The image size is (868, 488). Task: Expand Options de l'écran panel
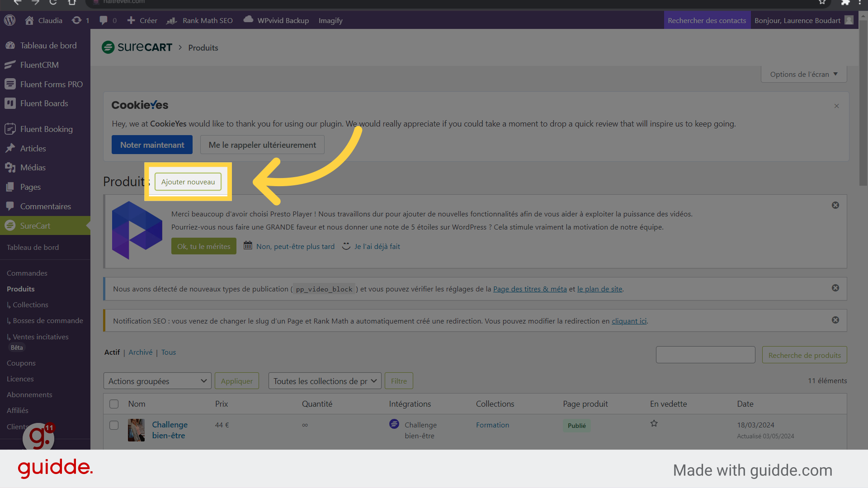point(804,74)
